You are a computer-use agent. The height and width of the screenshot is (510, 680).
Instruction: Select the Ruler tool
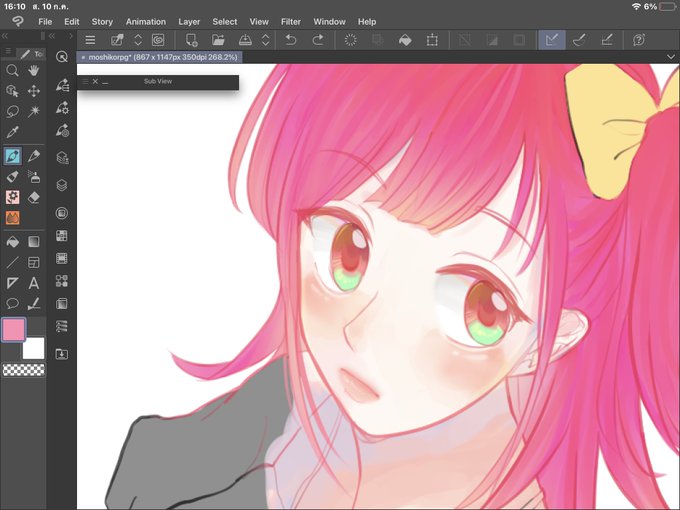pos(13,283)
